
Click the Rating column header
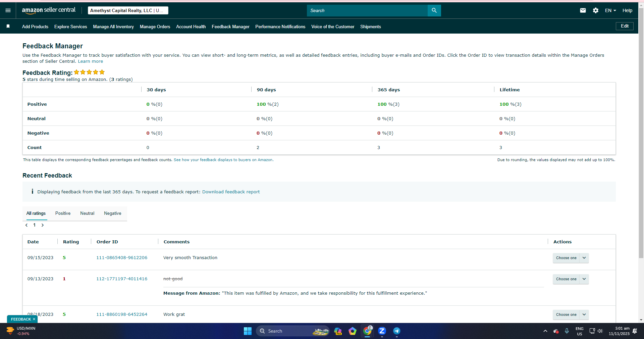[71, 242]
